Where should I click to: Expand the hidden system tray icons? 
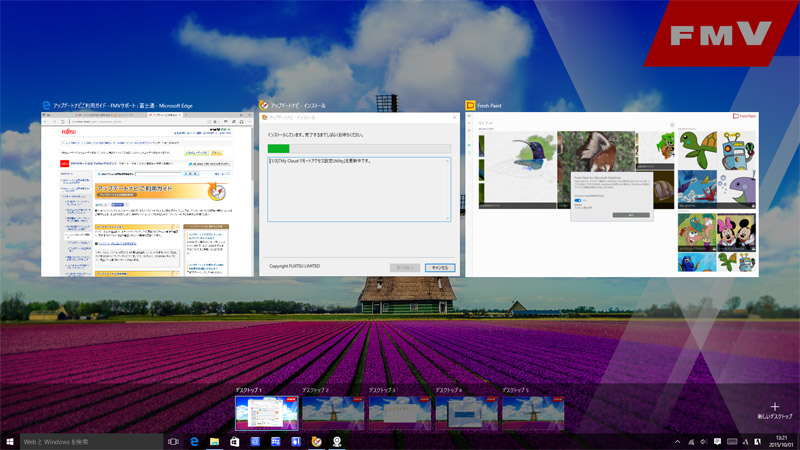point(677,441)
